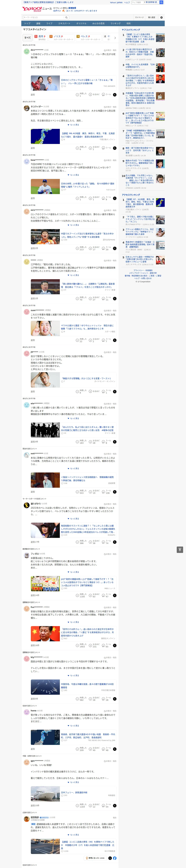Open the 速報 navigation tab
The image size is (186, 868).
point(38,24)
